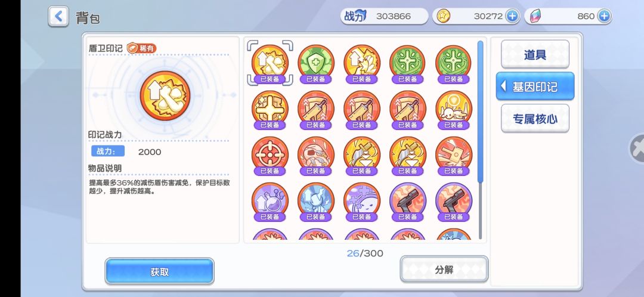Click the 分解 button
The image size is (644, 297).
(x=444, y=270)
